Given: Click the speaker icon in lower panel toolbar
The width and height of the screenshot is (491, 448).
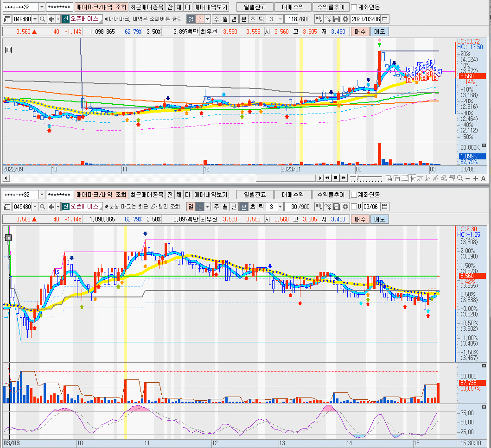Looking at the screenshot, I should (x=51, y=207).
